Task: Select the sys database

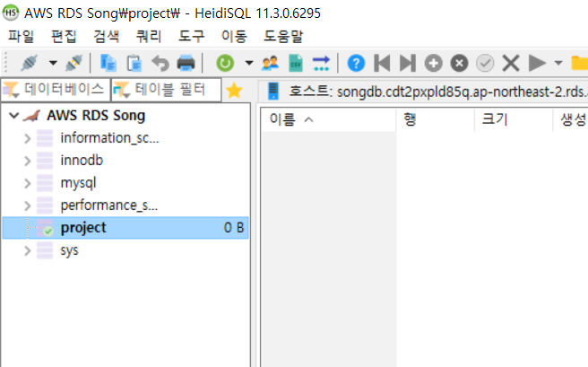Action: click(69, 250)
